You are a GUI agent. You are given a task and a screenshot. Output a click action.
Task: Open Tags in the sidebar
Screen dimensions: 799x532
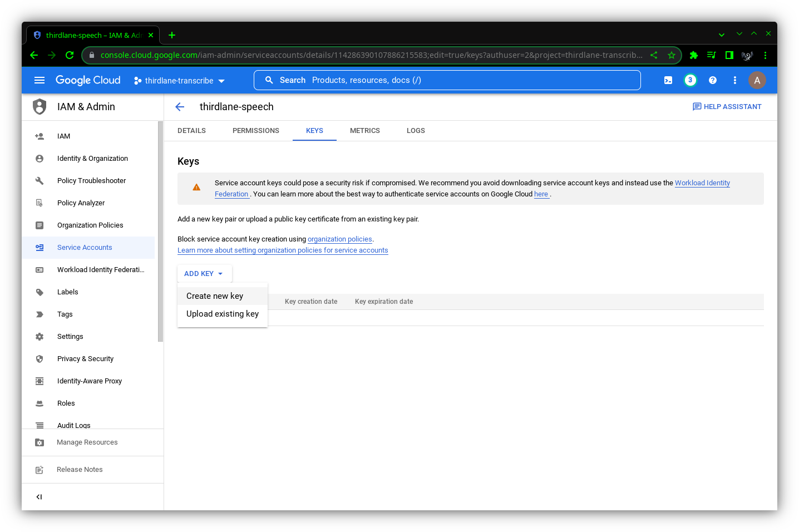pos(88,314)
